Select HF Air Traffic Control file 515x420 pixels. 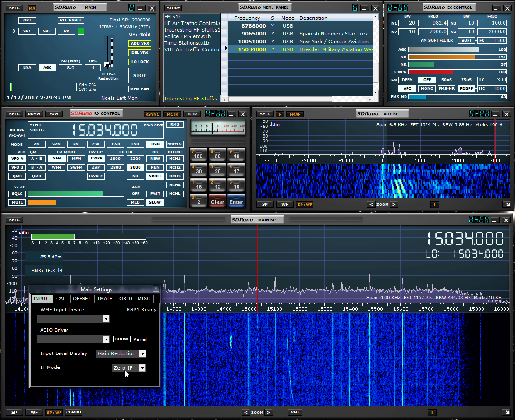[192, 23]
